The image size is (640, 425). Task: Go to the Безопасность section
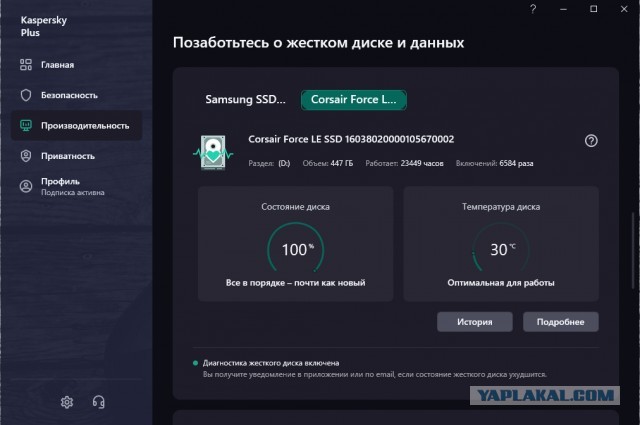pos(76,95)
